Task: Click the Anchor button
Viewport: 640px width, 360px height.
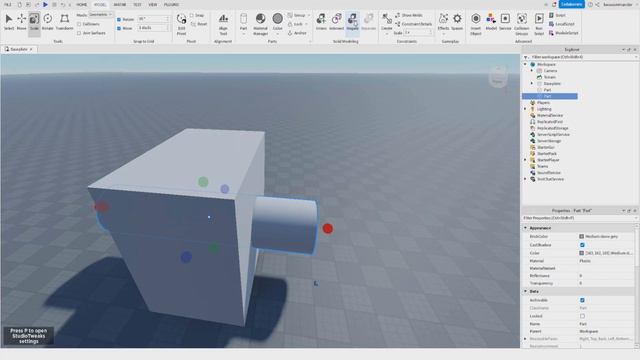Action: click(x=297, y=33)
